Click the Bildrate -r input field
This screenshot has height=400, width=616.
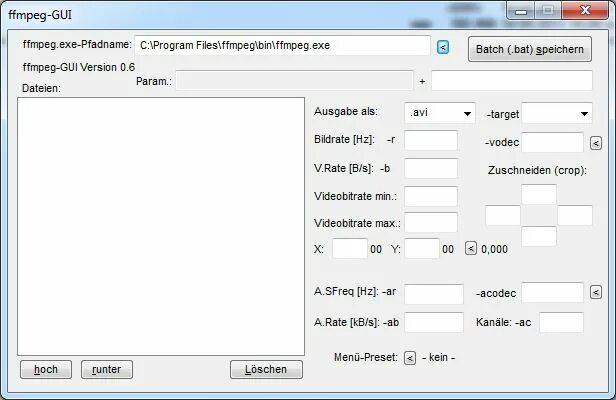(x=431, y=140)
